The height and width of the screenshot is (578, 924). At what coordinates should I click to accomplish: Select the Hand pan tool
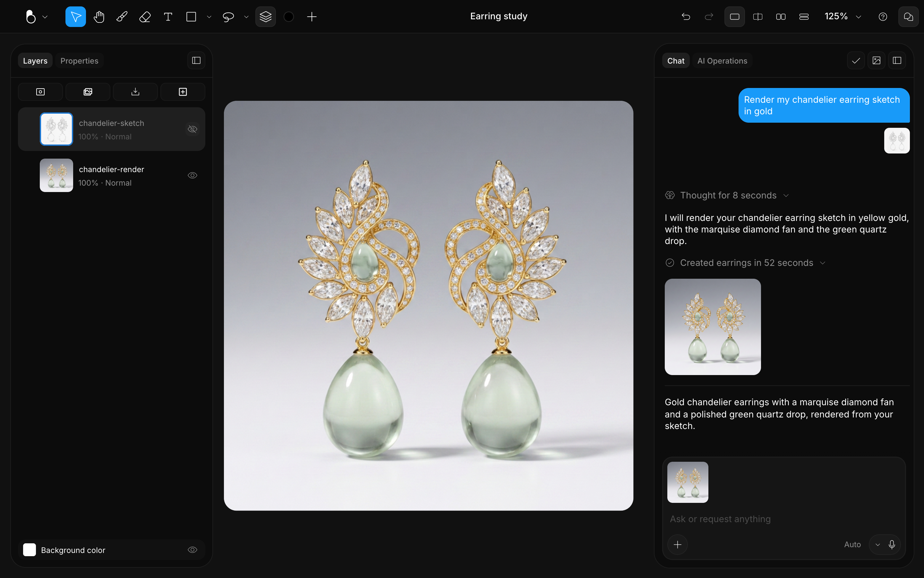(x=99, y=17)
